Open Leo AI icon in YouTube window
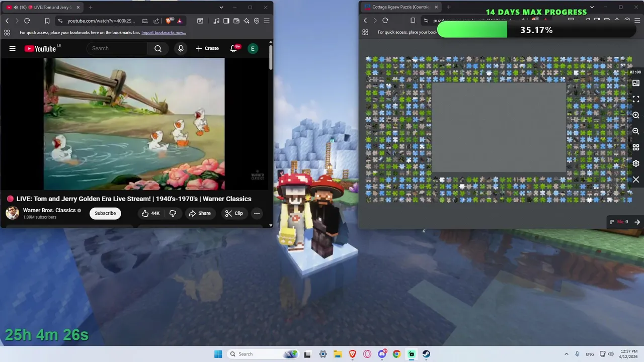 [247, 21]
